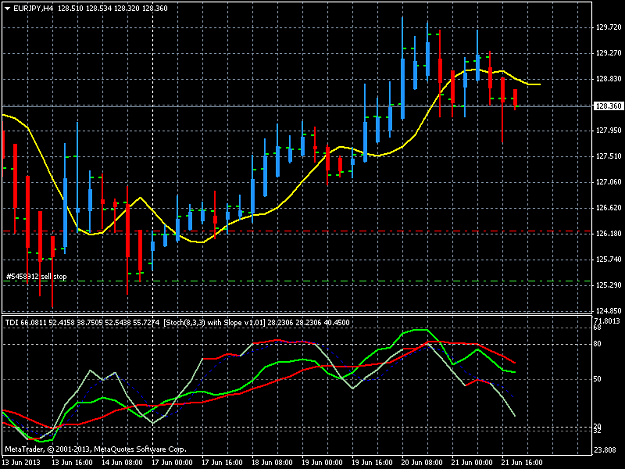Click the triangle beside EURJPY,H4 title
The image size is (625, 469).
point(7,8)
